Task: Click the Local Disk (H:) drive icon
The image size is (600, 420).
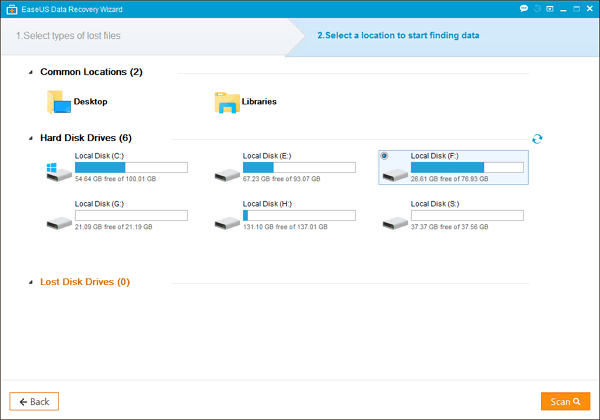Action: click(x=227, y=223)
